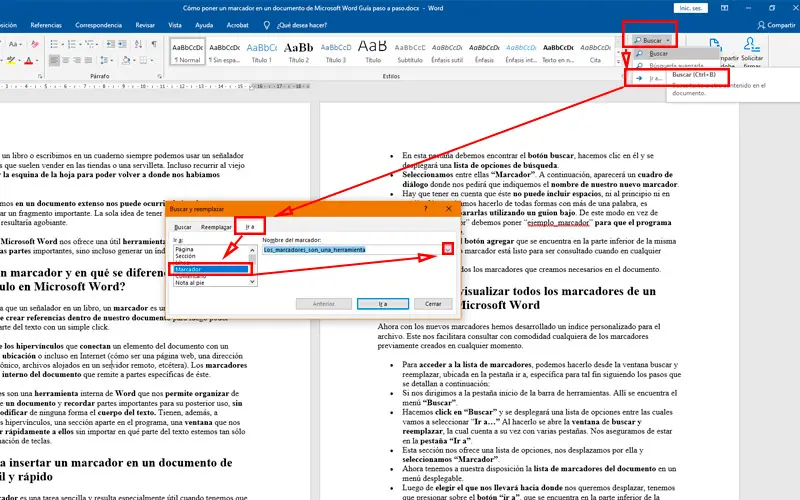Click the shading paint bucket icon

[126, 60]
